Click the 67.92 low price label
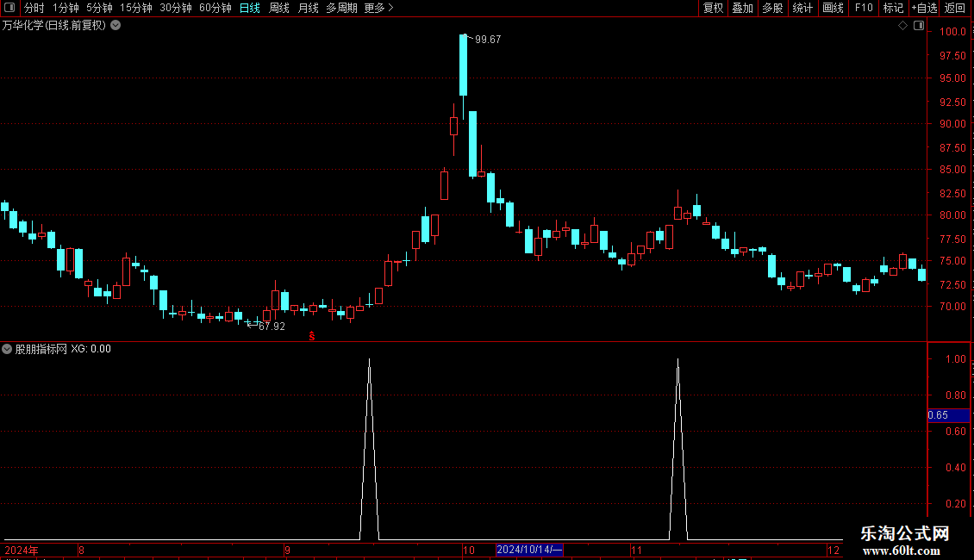This screenshot has height=560, width=974. [x=272, y=327]
